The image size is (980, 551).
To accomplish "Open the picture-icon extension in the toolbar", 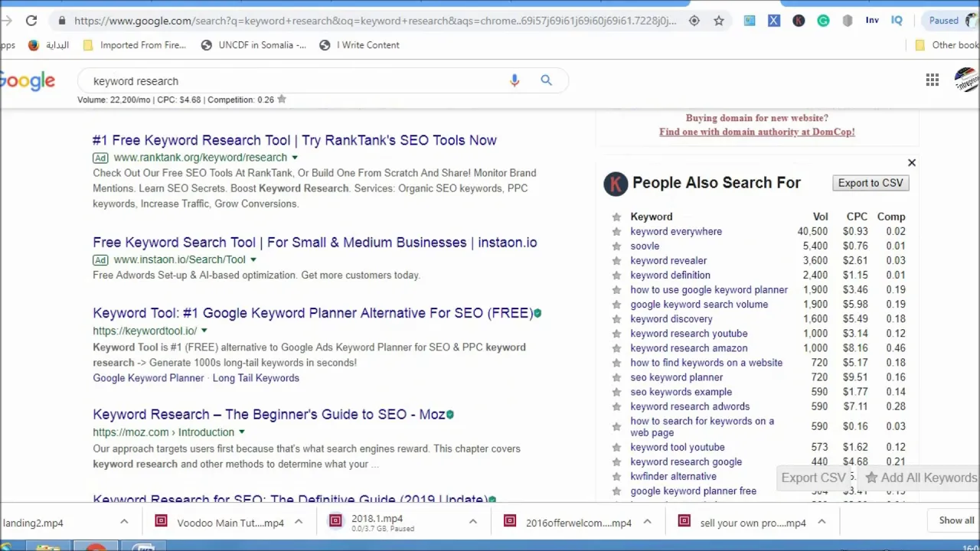I will point(750,21).
